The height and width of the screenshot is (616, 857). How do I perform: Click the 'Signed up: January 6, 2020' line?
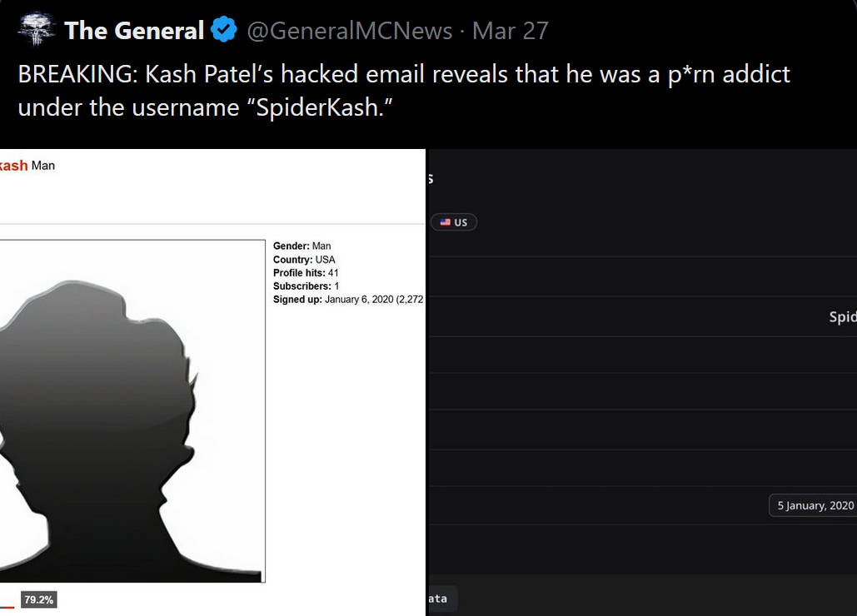coord(348,300)
